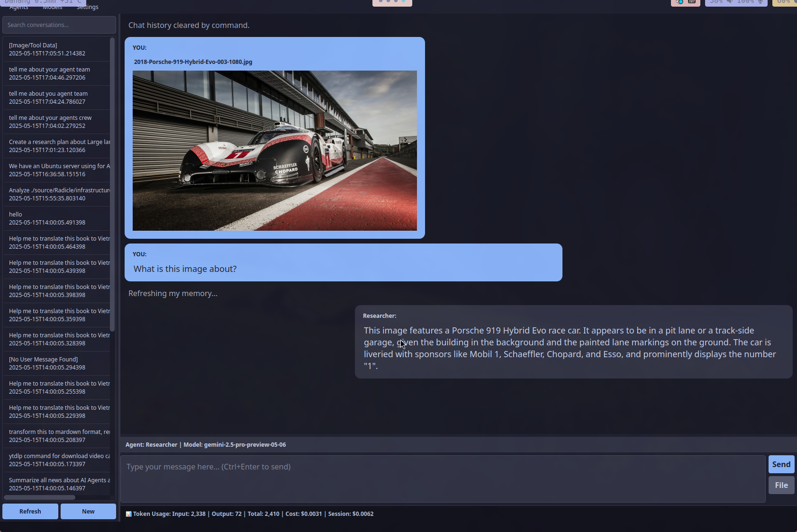Open translate book conversation timestamped 14:00:05.464398
The height and width of the screenshot is (532, 797).
point(57,243)
